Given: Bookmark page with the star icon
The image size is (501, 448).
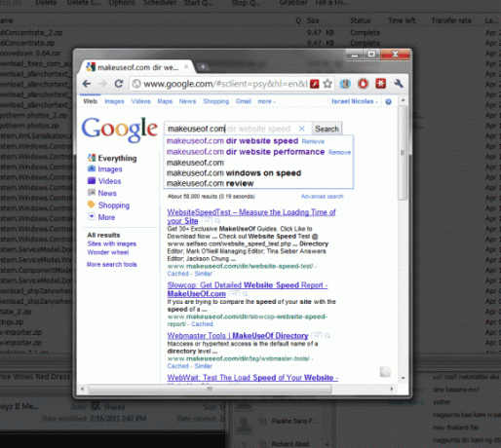Looking at the screenshot, I should pyautogui.click(x=328, y=84).
